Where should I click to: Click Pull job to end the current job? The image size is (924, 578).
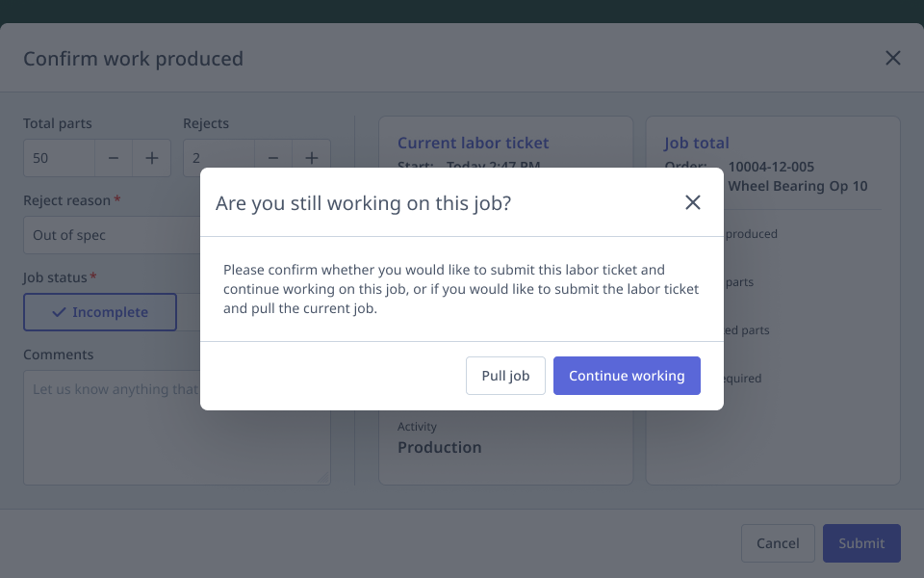click(x=505, y=376)
